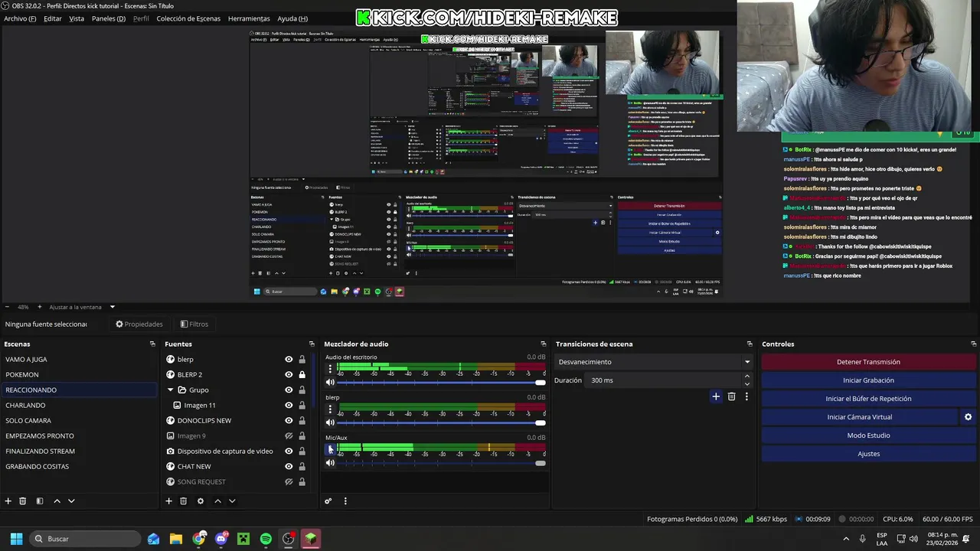The image size is (980, 551).
Task: Click Iniciar Grabación button
Action: point(868,380)
